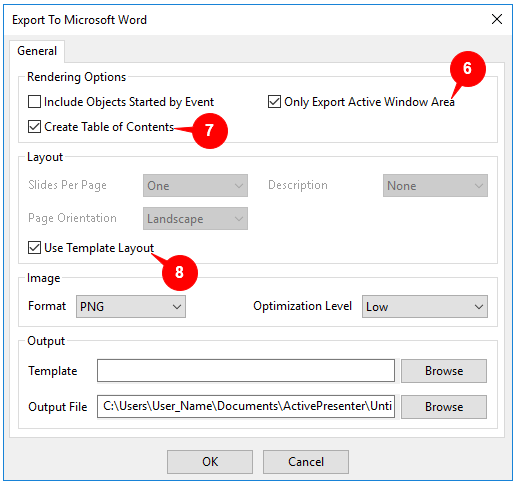The width and height of the screenshot is (518, 484).
Task: Click the Template path input field
Action: (246, 371)
